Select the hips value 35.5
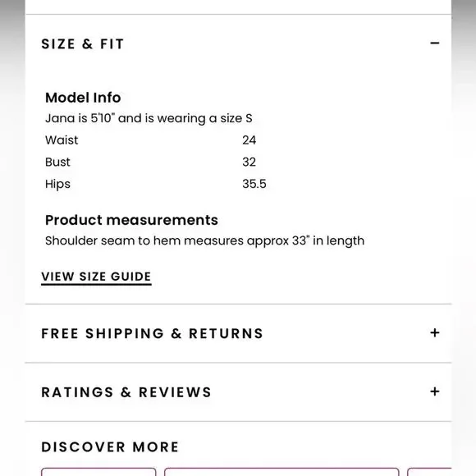476x476 pixels. tap(254, 184)
